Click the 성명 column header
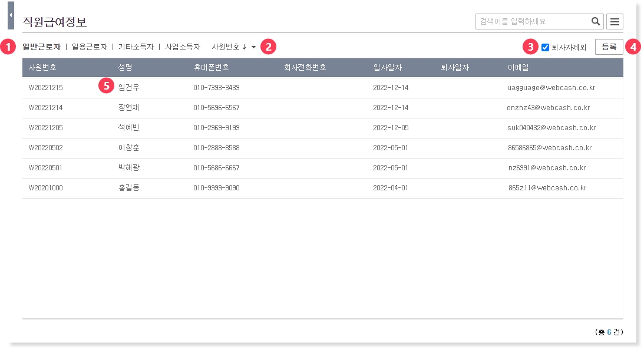The width and height of the screenshot is (644, 350). 125,68
